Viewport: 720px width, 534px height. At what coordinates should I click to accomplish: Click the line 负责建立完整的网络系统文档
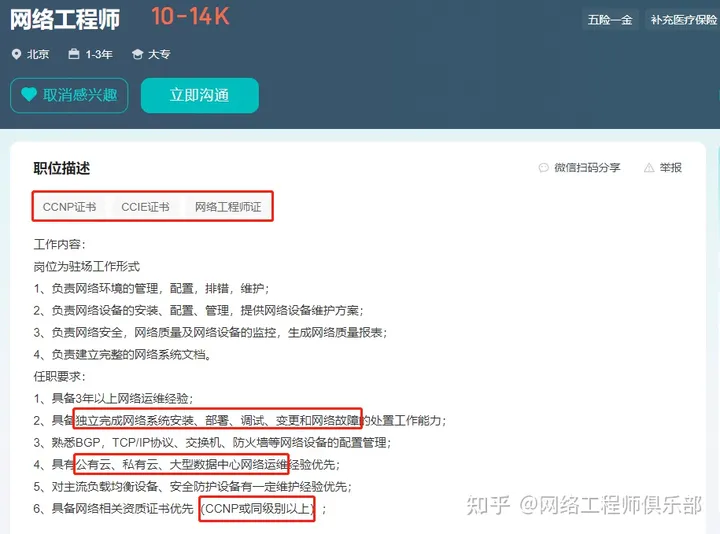click(x=122, y=354)
